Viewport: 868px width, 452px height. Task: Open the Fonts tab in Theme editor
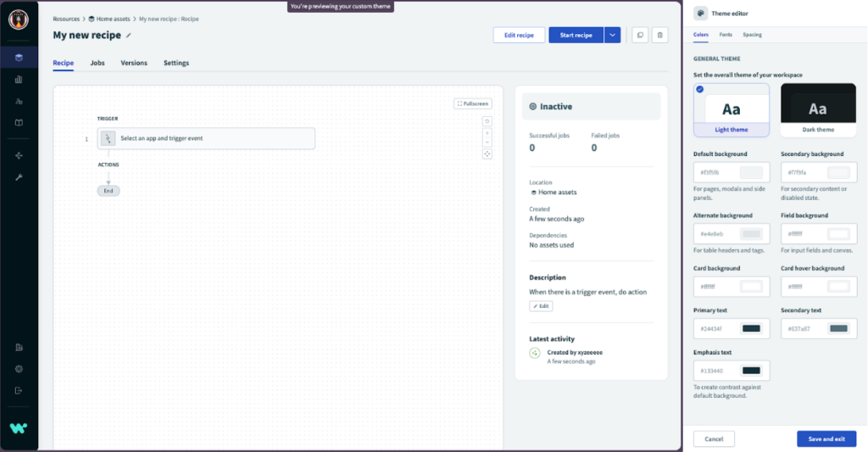tap(726, 34)
